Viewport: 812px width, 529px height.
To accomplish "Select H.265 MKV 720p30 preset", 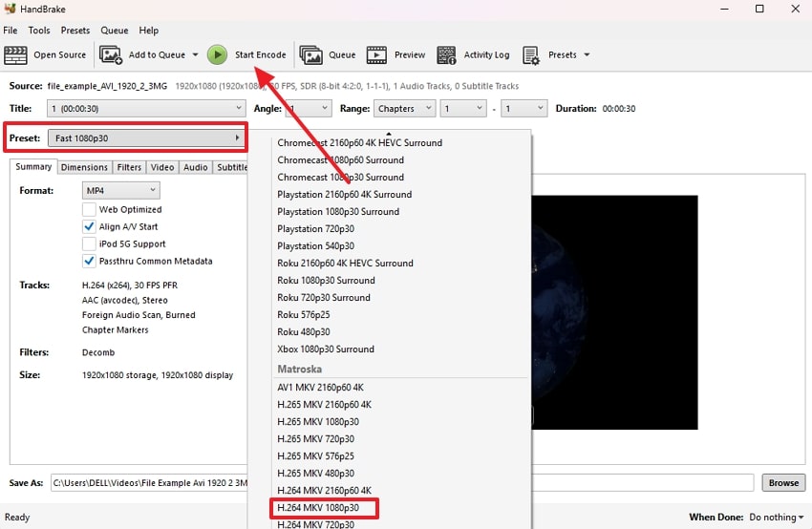I will coord(315,439).
